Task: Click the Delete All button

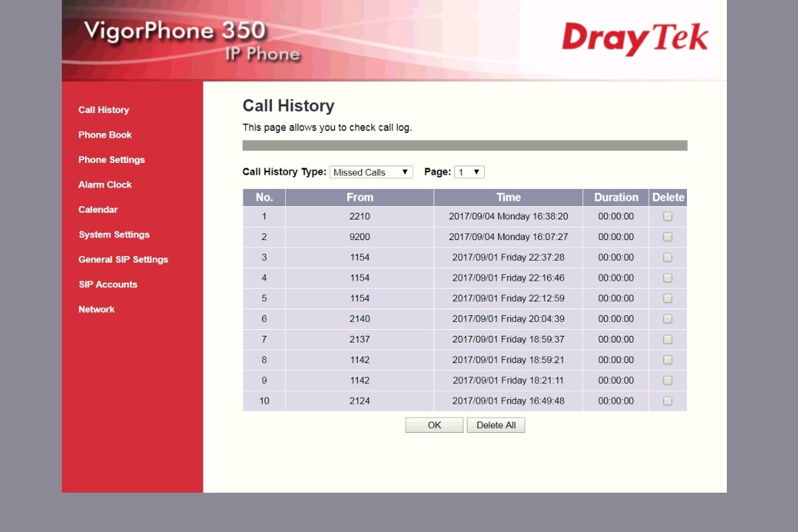Action: coord(496,425)
